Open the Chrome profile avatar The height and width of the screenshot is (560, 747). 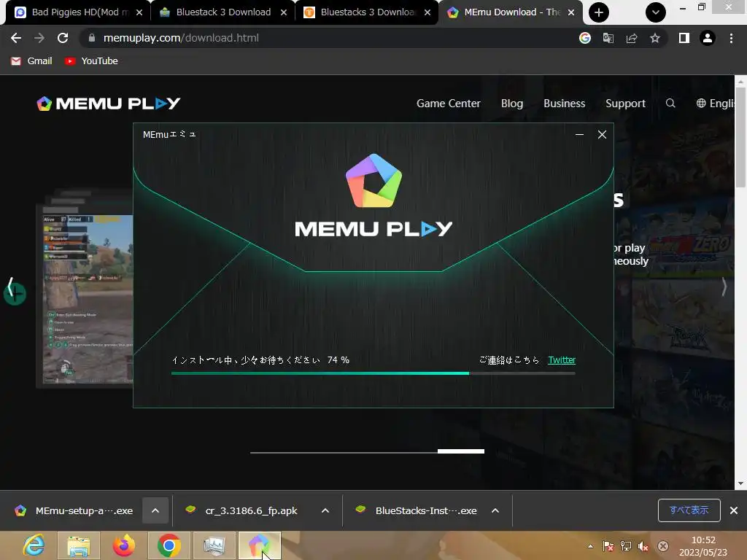click(708, 38)
